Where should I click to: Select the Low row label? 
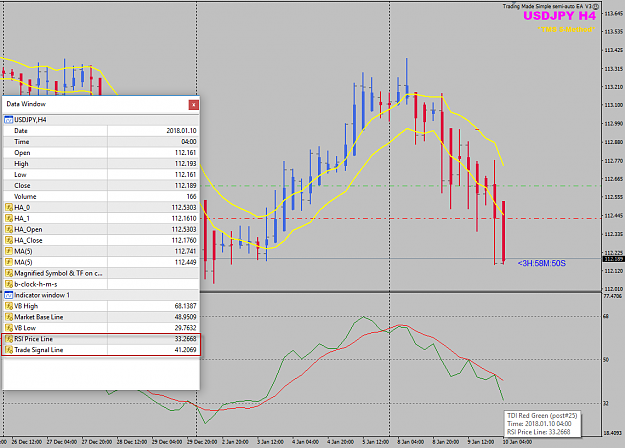point(20,175)
